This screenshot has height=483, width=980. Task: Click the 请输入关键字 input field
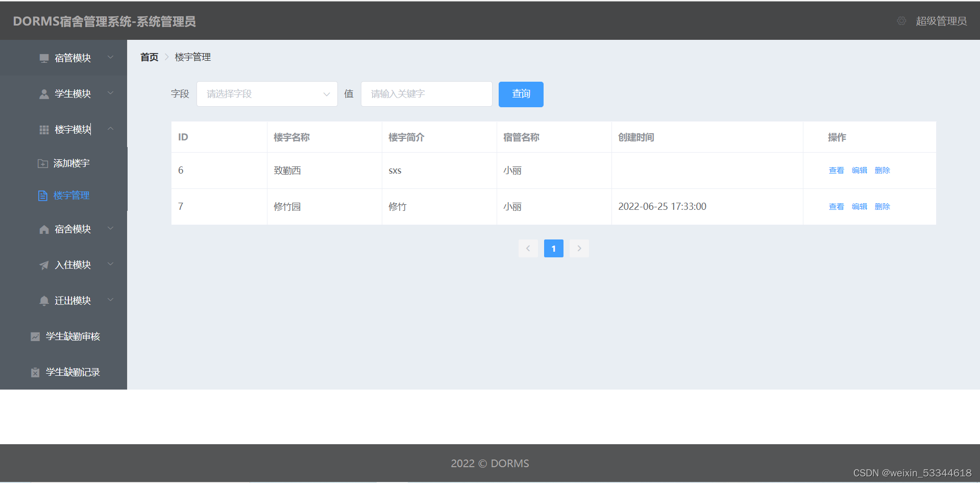[427, 94]
